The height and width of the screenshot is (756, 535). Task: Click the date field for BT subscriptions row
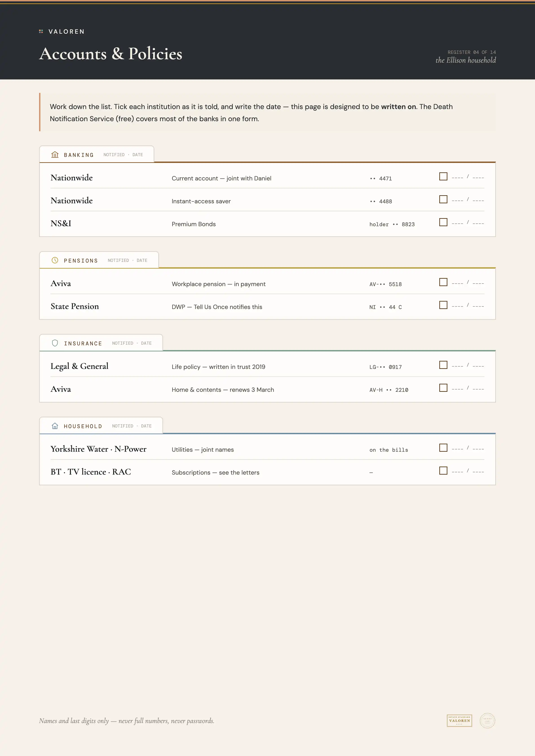coord(468,471)
